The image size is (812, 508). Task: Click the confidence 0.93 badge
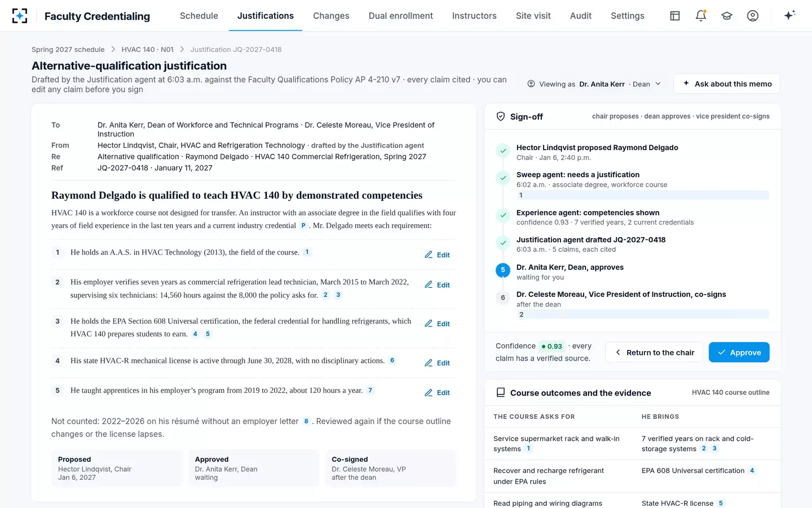[x=551, y=347]
